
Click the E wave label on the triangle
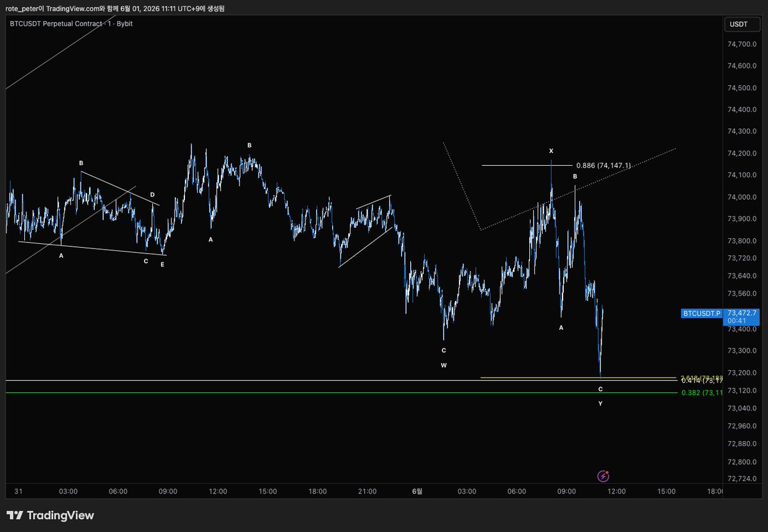click(163, 264)
